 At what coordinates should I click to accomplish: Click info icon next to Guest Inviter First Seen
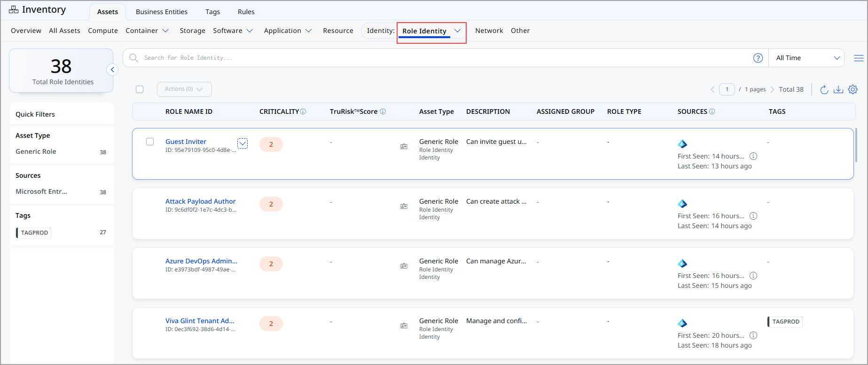[x=753, y=156]
